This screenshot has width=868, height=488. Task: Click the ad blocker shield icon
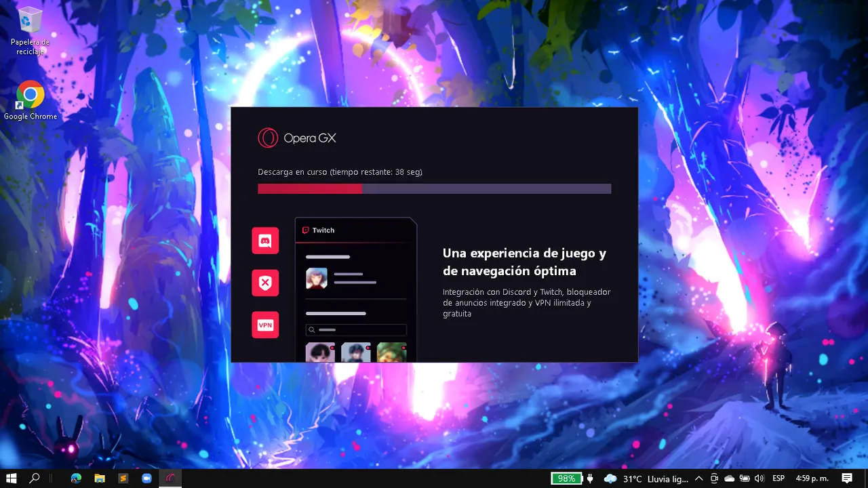(265, 283)
